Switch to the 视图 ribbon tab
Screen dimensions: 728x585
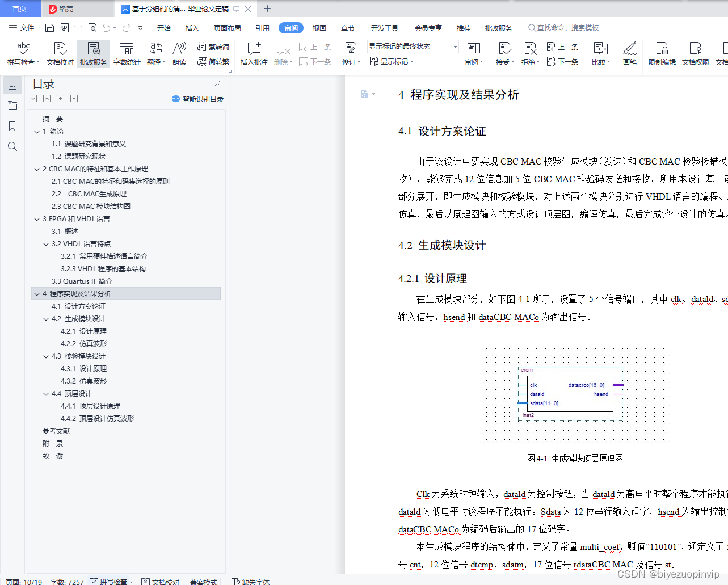tap(319, 28)
